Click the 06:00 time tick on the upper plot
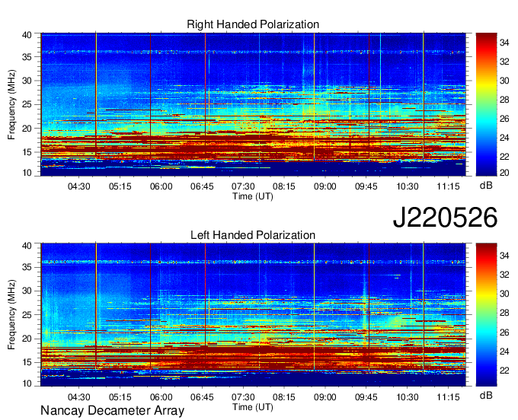The height and width of the screenshot is (420, 518). click(161, 186)
